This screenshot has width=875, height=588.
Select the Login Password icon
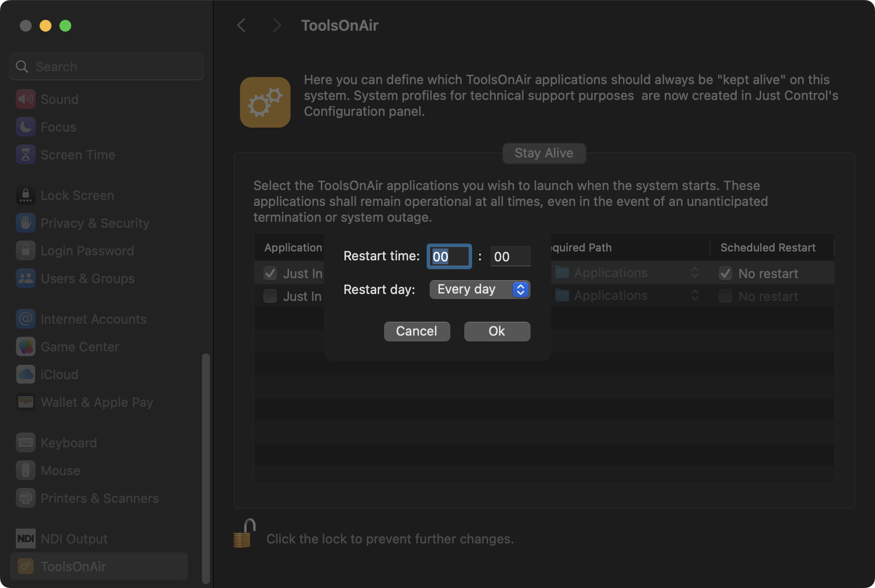point(26,250)
